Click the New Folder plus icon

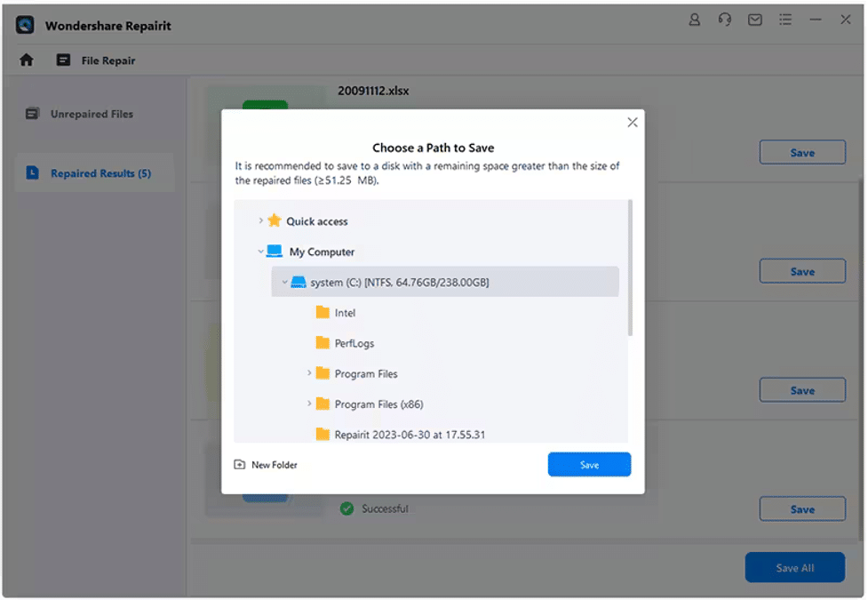pos(239,464)
